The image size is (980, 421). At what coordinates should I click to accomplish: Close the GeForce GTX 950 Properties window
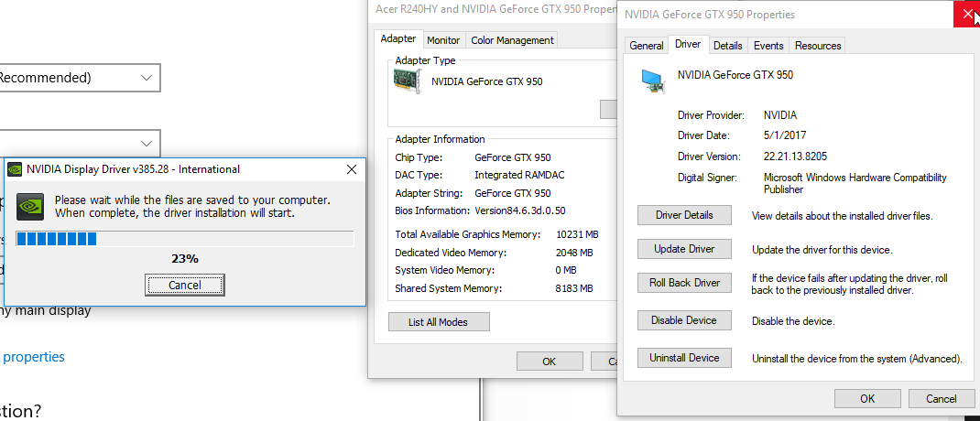click(967, 14)
